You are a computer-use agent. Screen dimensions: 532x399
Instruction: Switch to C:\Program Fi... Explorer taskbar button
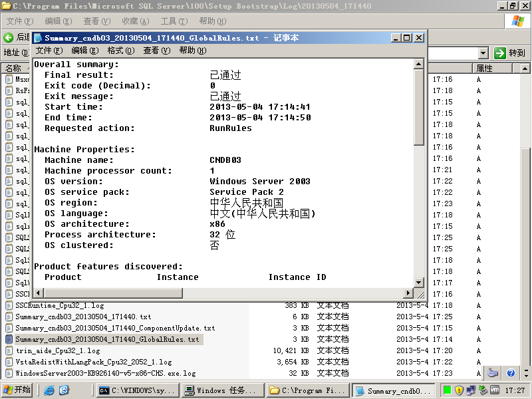coord(308,390)
